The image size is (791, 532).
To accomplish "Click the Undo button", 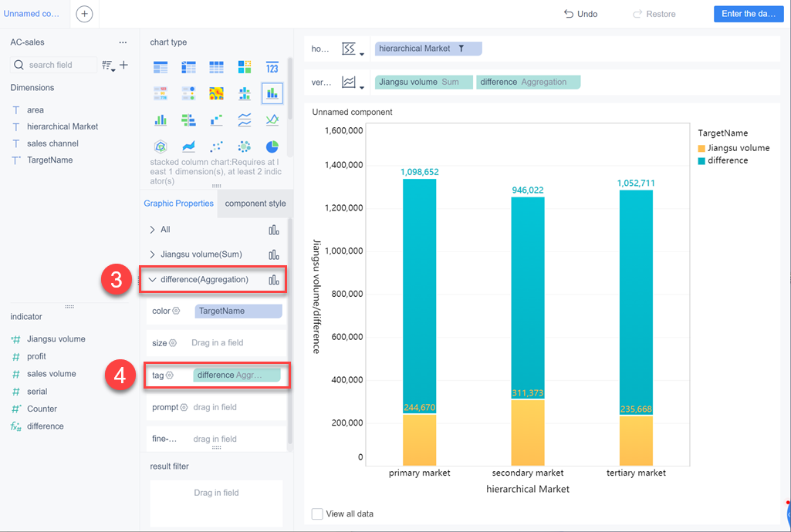I will [580, 14].
